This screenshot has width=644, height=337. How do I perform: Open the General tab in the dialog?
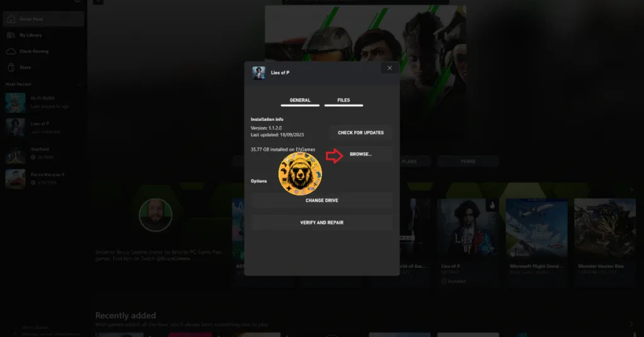point(300,100)
